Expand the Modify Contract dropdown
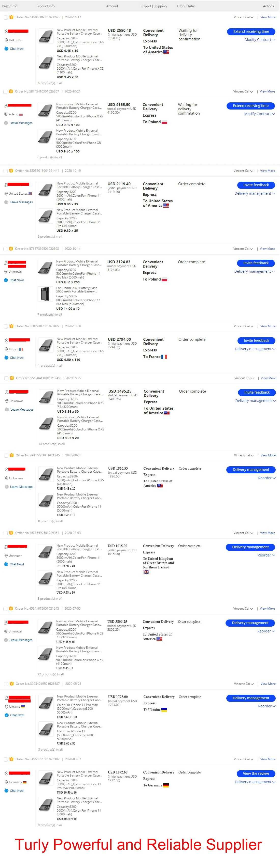 pos(260,39)
